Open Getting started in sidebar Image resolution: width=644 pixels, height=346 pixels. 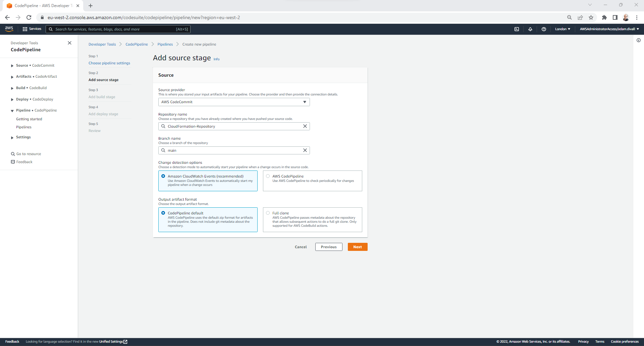pyautogui.click(x=29, y=119)
